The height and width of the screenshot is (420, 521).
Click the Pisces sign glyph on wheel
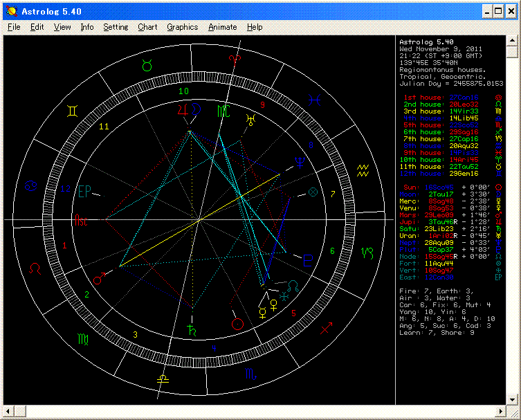tap(314, 100)
